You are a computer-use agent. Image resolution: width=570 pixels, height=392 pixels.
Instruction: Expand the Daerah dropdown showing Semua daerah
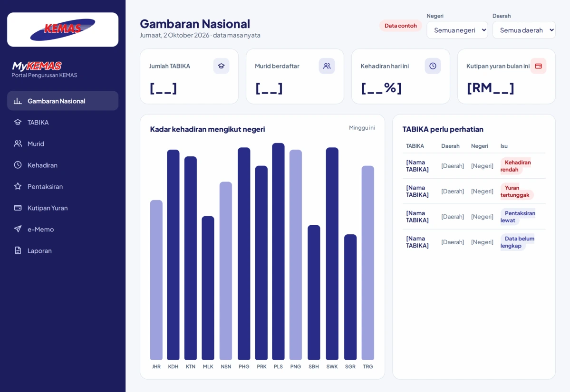click(524, 30)
